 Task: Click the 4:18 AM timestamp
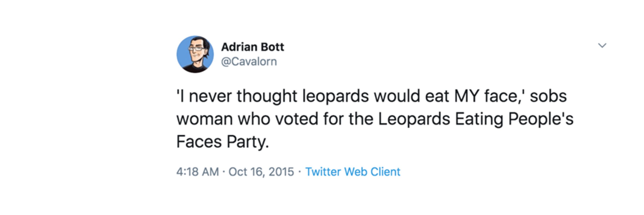[x=197, y=172]
